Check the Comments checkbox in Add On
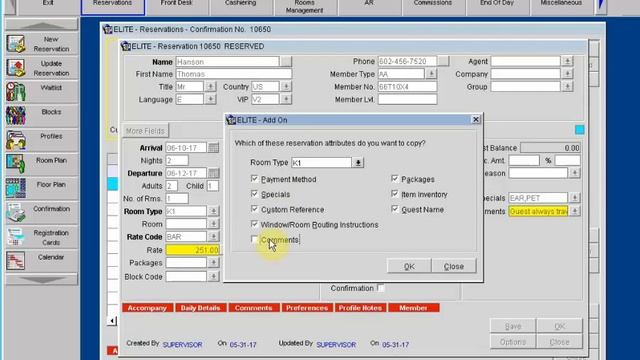Image resolution: width=640 pixels, height=360 pixels. click(254, 239)
